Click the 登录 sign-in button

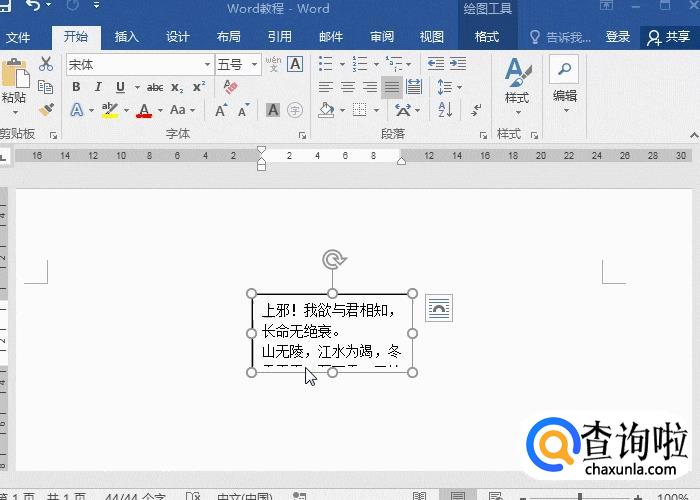click(618, 37)
